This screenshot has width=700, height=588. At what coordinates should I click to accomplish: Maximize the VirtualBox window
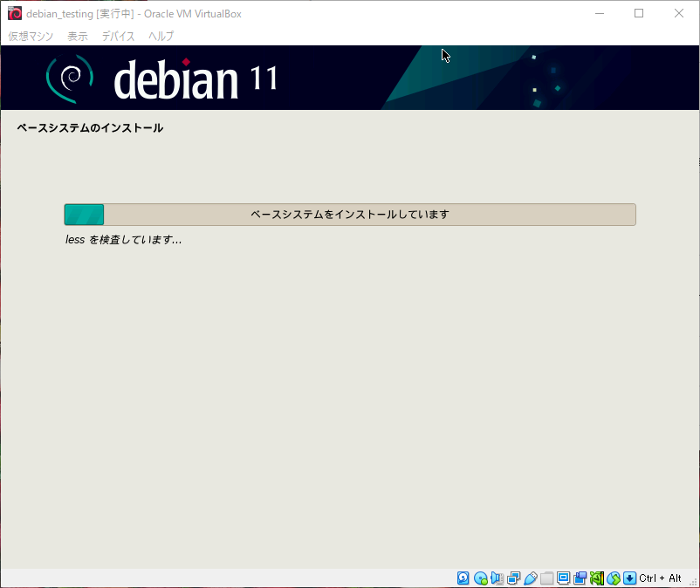(x=639, y=13)
